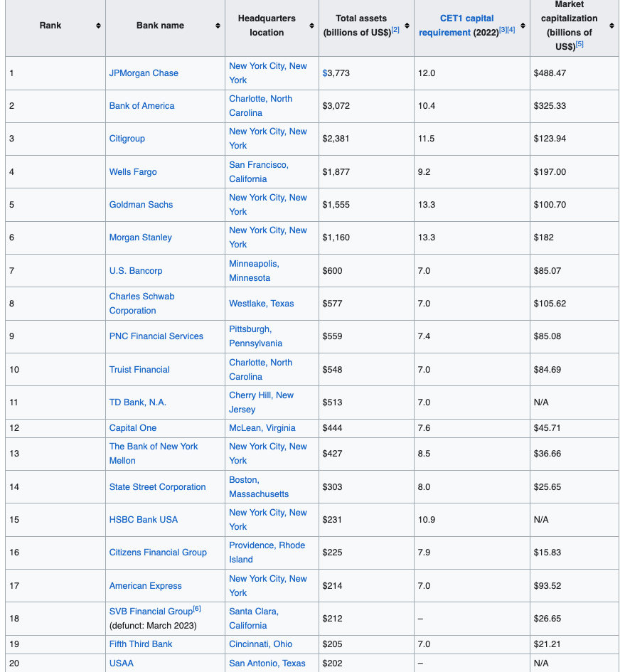Open the Cherry Hill, New Jersey link

(x=261, y=402)
